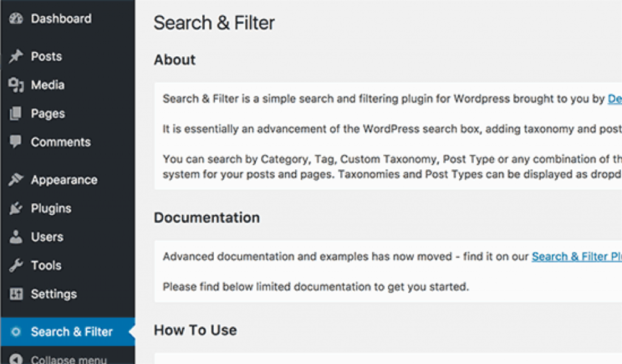The height and width of the screenshot is (364, 622).
Task: Click the Appearance paintbrush icon
Action: [x=16, y=180]
